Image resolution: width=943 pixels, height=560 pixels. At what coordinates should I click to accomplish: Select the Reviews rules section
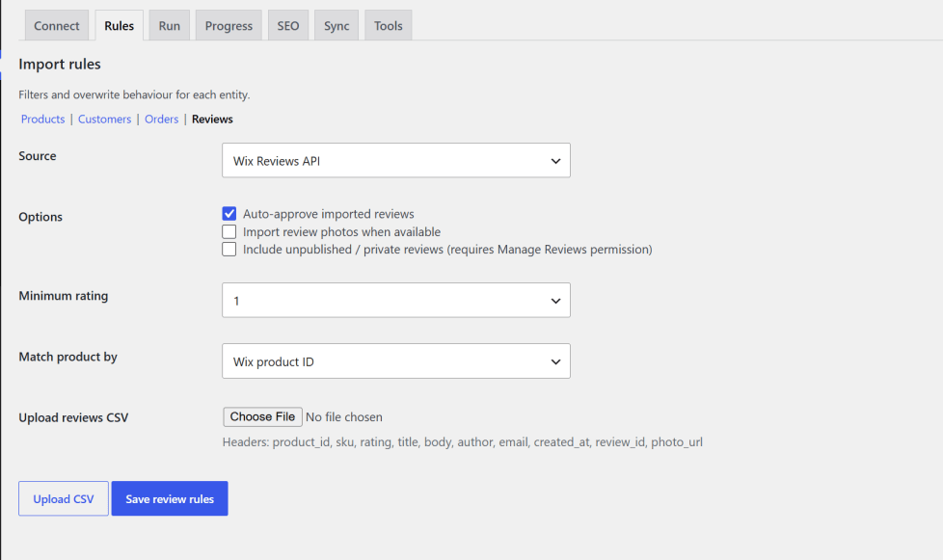tap(212, 119)
